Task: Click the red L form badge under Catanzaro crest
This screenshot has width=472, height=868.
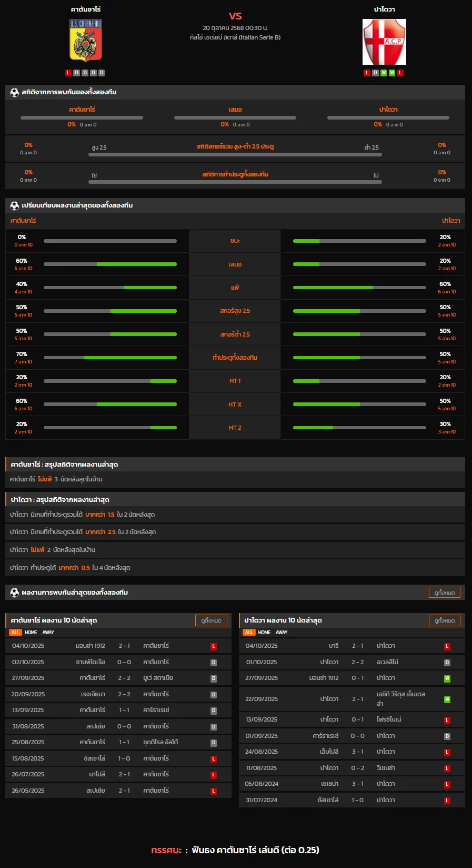Action: (68, 73)
